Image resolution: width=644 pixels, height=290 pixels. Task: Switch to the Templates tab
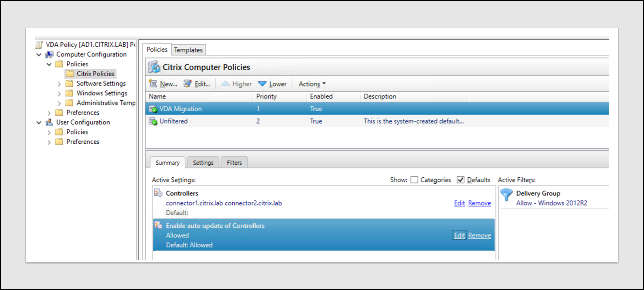click(x=188, y=50)
